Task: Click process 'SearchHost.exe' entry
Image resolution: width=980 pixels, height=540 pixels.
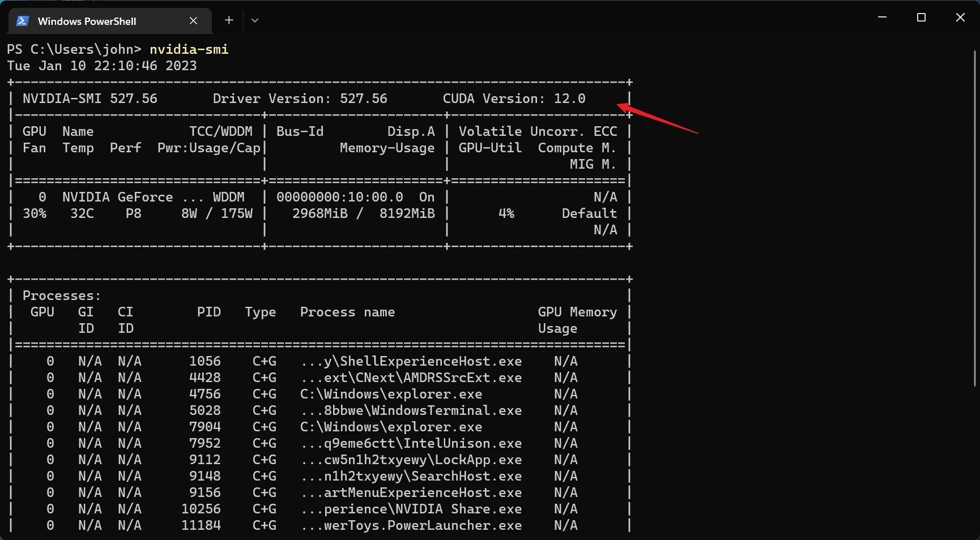Action: (411, 476)
